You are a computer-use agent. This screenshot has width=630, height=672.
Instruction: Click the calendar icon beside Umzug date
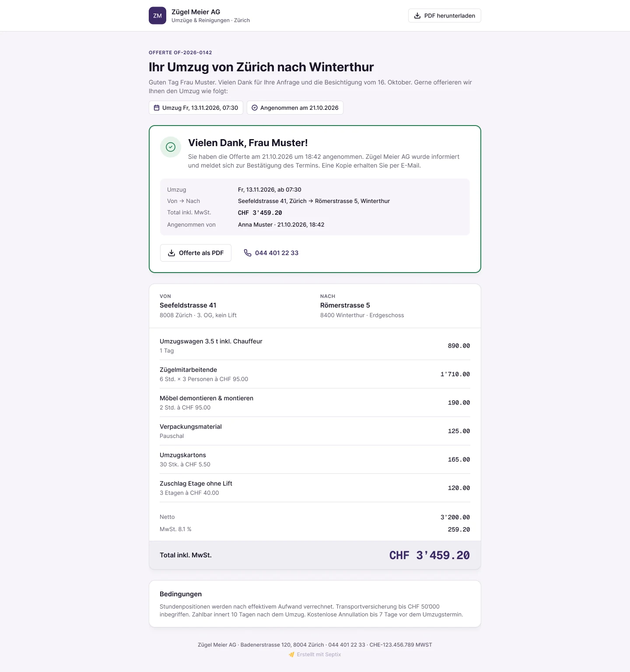[157, 108]
